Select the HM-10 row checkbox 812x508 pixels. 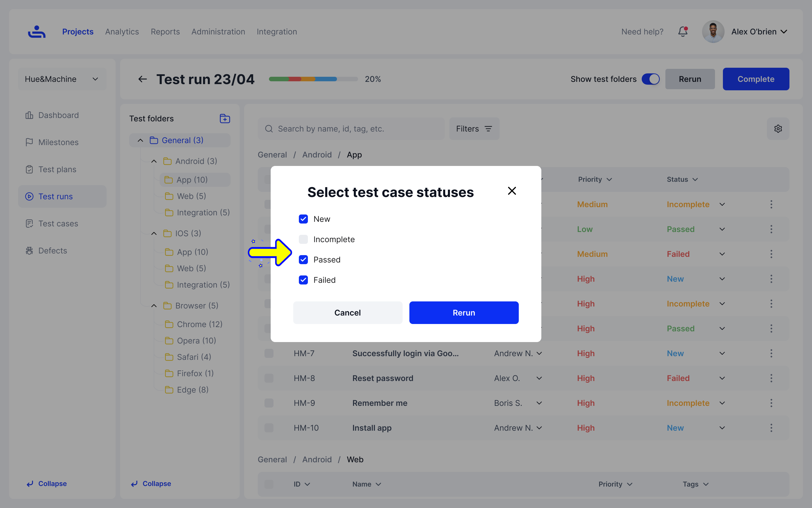click(269, 428)
